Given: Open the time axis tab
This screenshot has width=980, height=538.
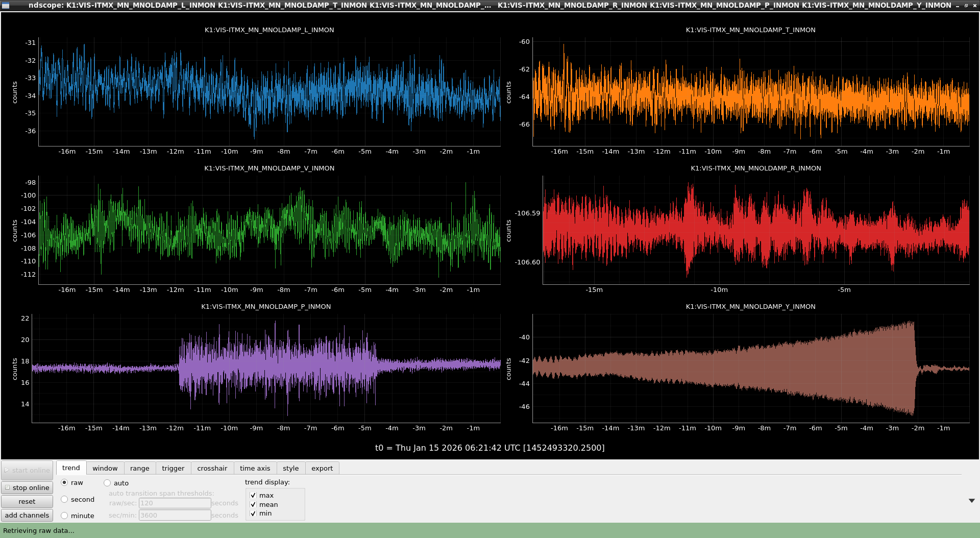Looking at the screenshot, I should (255, 468).
